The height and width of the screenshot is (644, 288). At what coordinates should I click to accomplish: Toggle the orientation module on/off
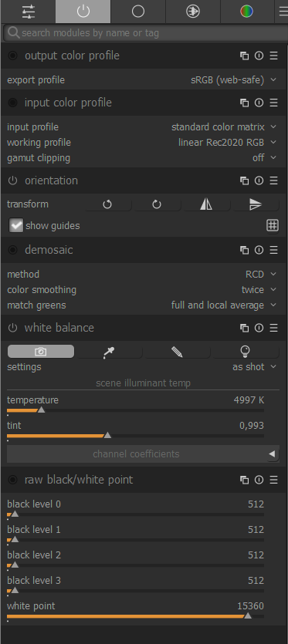(x=13, y=180)
